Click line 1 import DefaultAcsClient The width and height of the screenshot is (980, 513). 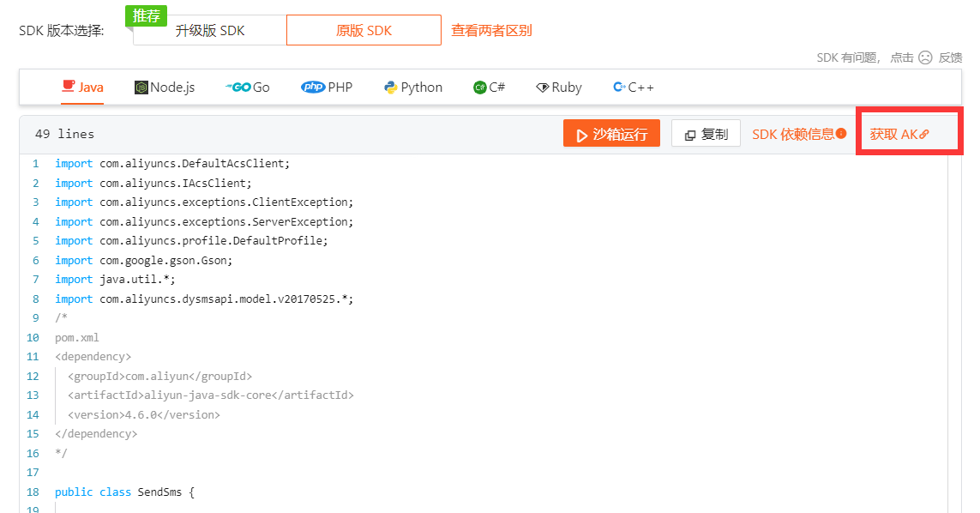171,164
